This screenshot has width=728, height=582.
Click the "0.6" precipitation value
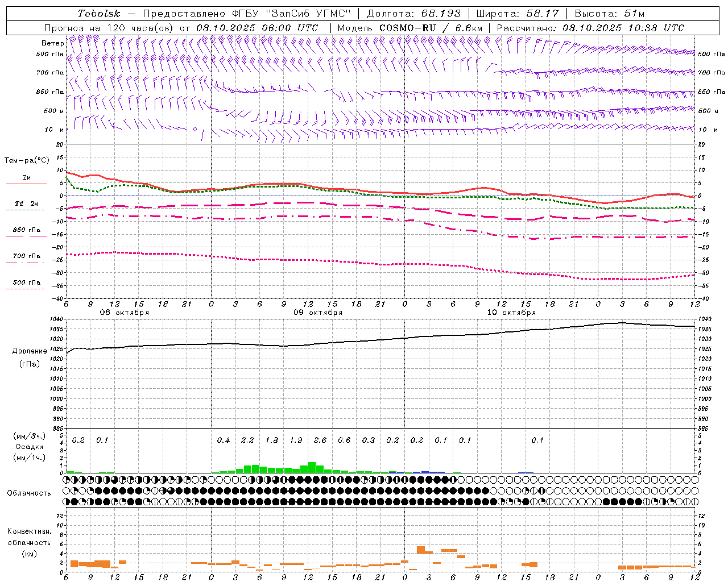coord(344,440)
